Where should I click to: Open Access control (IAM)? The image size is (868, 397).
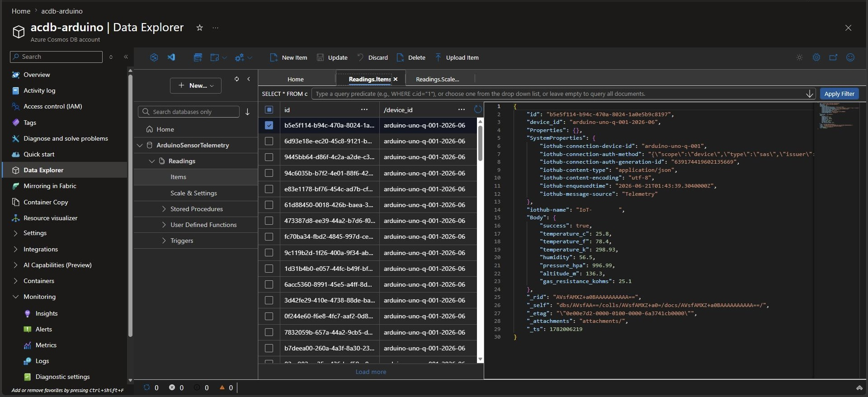point(52,106)
